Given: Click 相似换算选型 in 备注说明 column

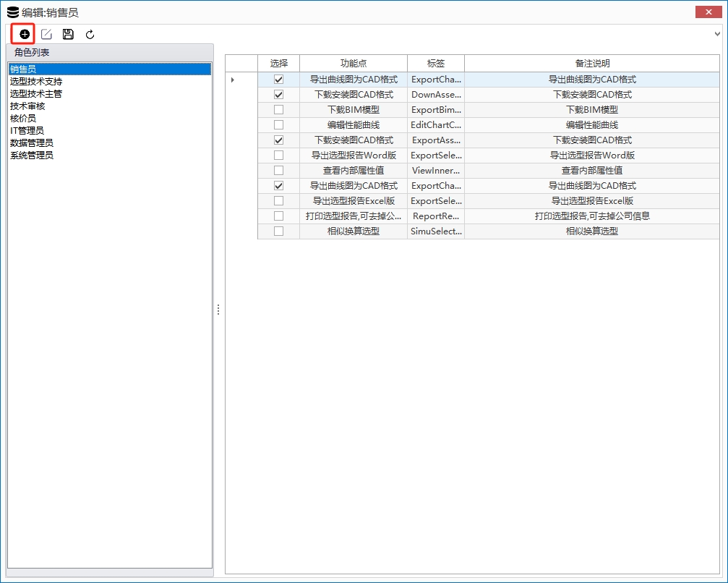Looking at the screenshot, I should pos(592,231).
